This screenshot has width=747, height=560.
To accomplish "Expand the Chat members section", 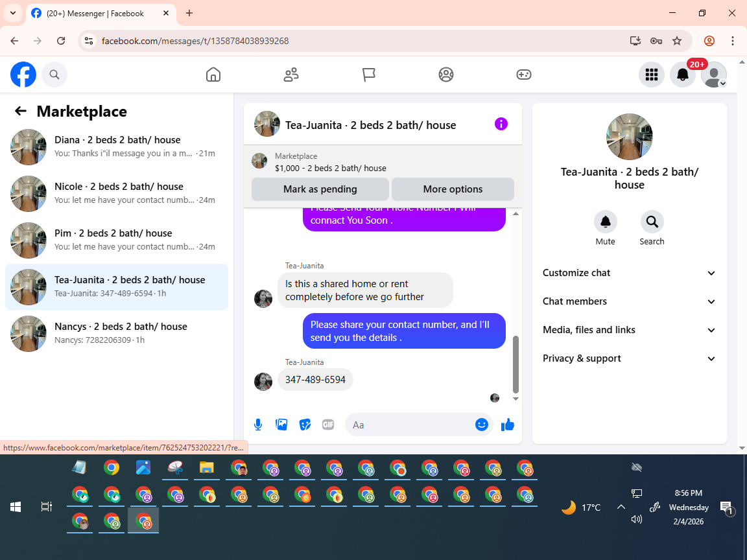I will point(629,301).
